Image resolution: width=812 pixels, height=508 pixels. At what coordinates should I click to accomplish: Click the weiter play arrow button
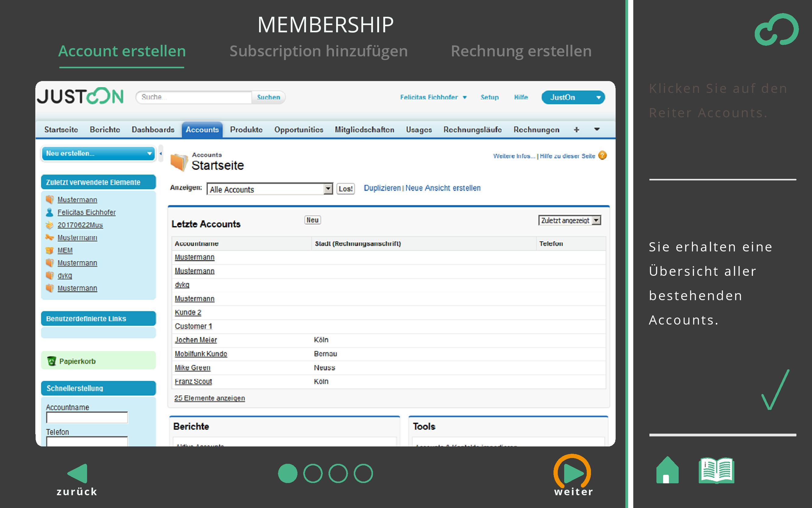[x=572, y=473]
